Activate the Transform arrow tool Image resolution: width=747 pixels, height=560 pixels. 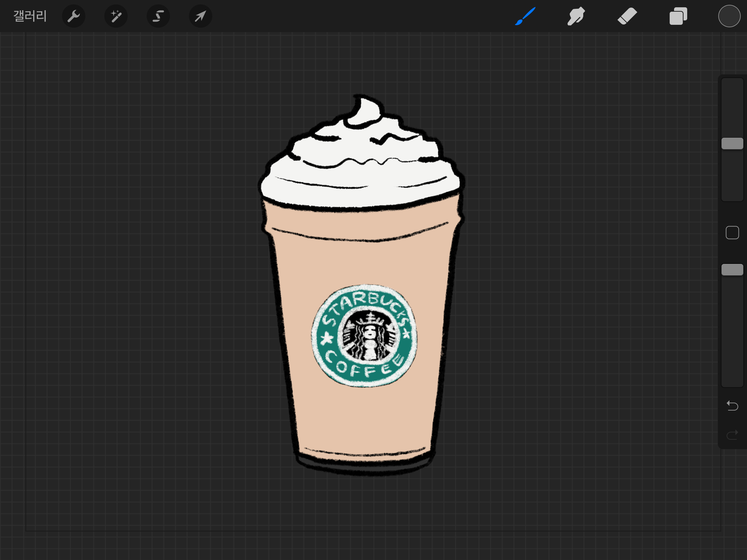click(x=200, y=16)
